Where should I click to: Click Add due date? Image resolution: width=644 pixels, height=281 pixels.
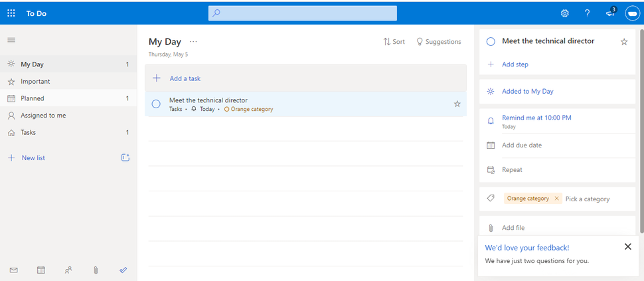point(521,145)
